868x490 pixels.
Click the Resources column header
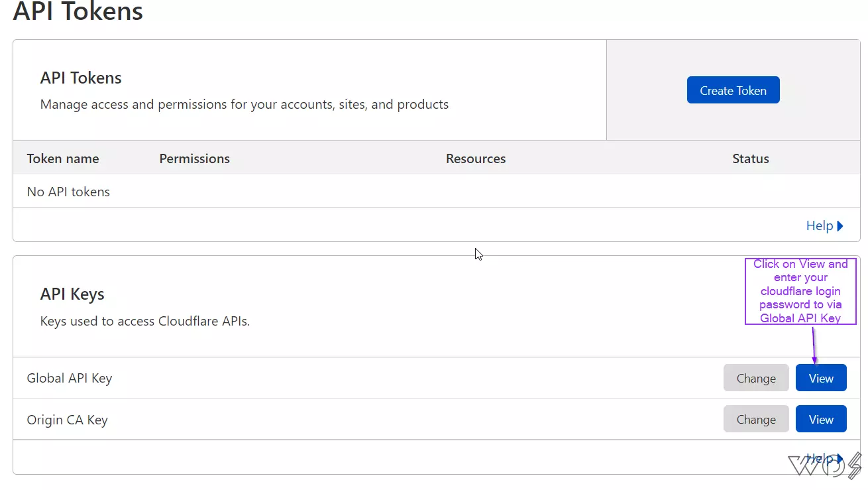click(476, 158)
